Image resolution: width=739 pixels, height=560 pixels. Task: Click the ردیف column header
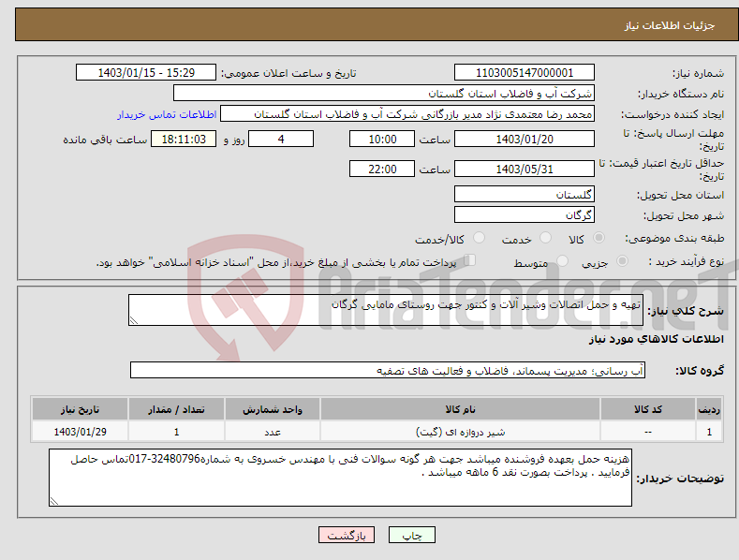[709, 409]
